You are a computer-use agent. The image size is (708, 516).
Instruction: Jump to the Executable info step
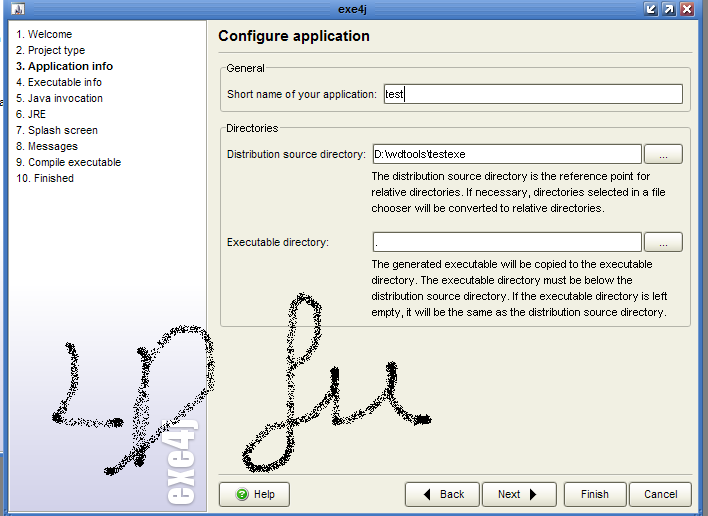tap(59, 82)
